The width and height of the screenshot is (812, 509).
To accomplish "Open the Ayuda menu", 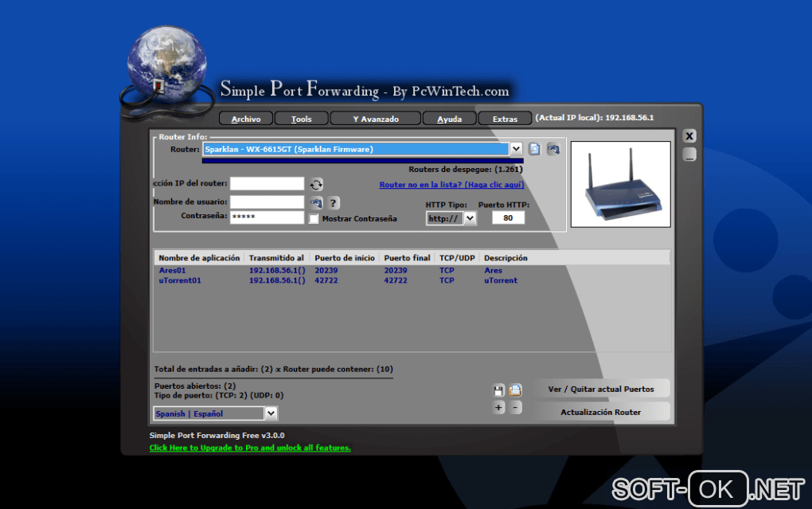I will tap(449, 119).
